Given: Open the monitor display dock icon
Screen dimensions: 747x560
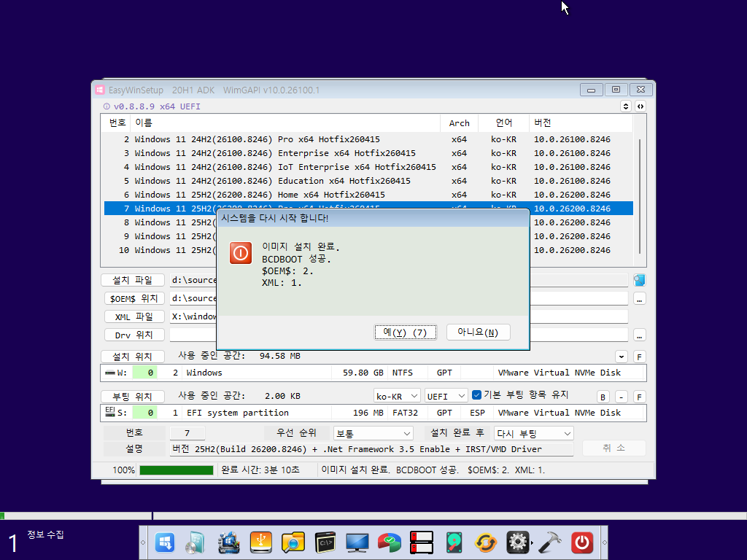Looking at the screenshot, I should point(357,542).
